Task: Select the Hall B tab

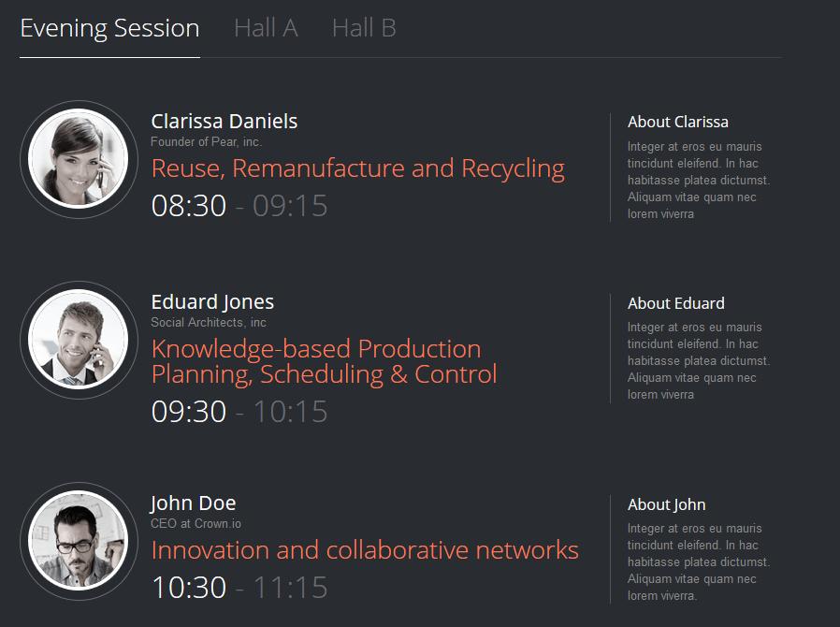Action: click(364, 28)
